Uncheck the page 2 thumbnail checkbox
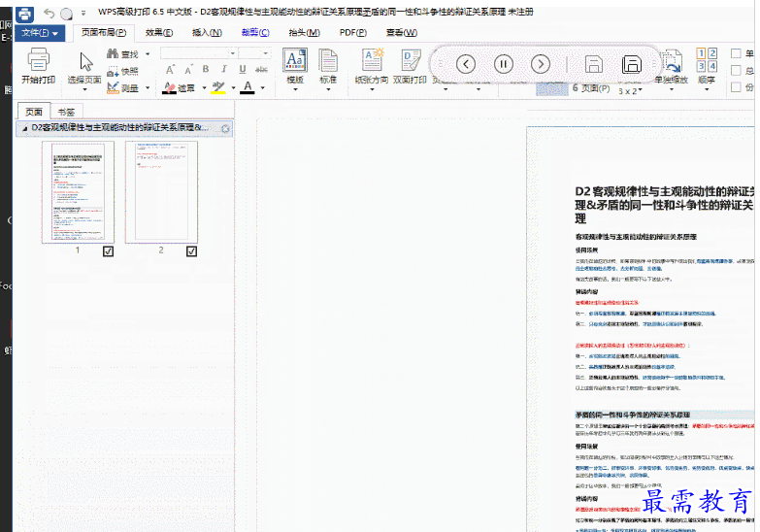 tap(191, 251)
